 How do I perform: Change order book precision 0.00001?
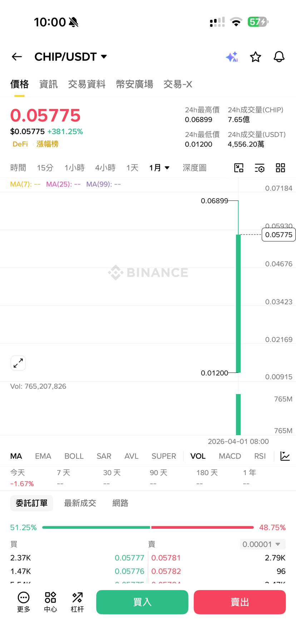coord(263,544)
